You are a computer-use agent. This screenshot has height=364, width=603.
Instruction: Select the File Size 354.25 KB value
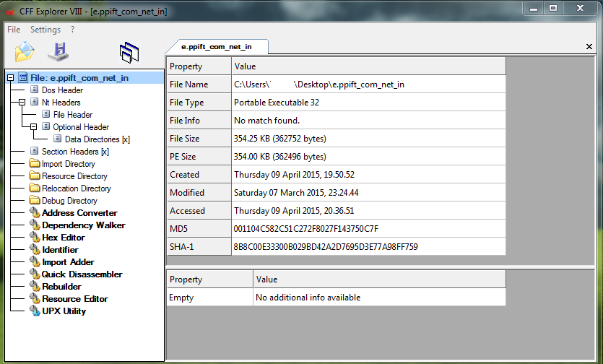369,139
